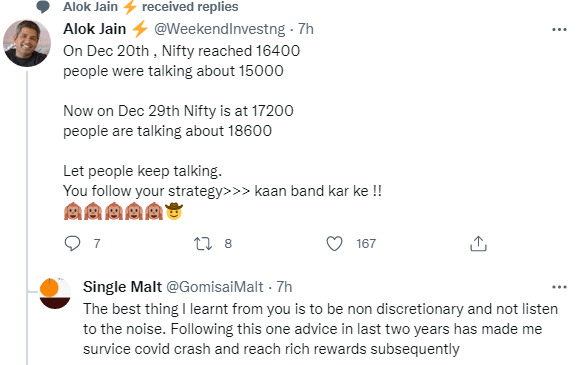The height and width of the screenshot is (365, 580).
Task: Click the speech bubble icon beside 'received replies'
Action: click(44, 7)
